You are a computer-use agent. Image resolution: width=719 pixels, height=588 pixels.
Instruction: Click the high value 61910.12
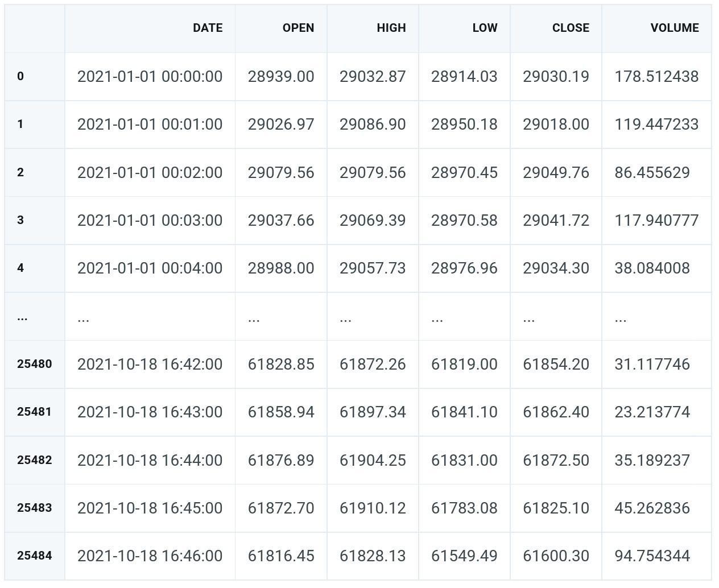(372, 508)
